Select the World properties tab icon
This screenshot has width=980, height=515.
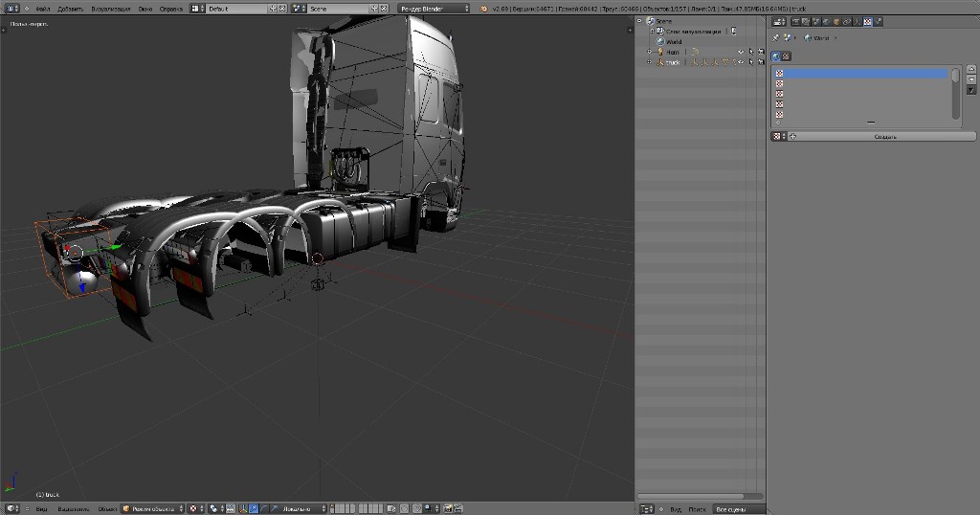point(825,20)
